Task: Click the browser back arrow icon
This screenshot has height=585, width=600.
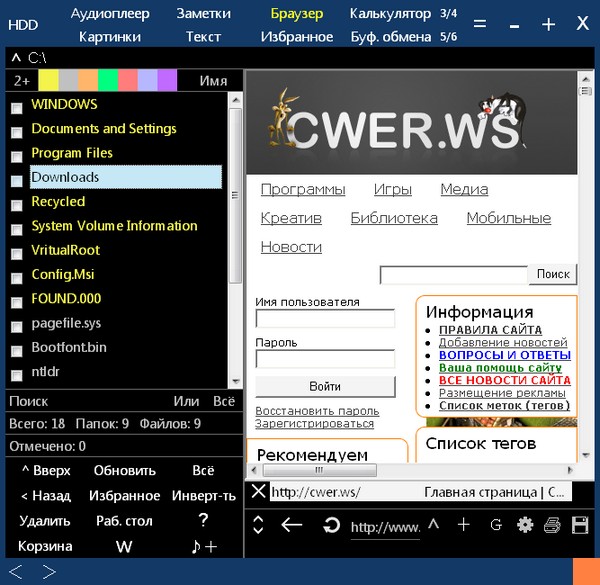Action: click(x=292, y=525)
